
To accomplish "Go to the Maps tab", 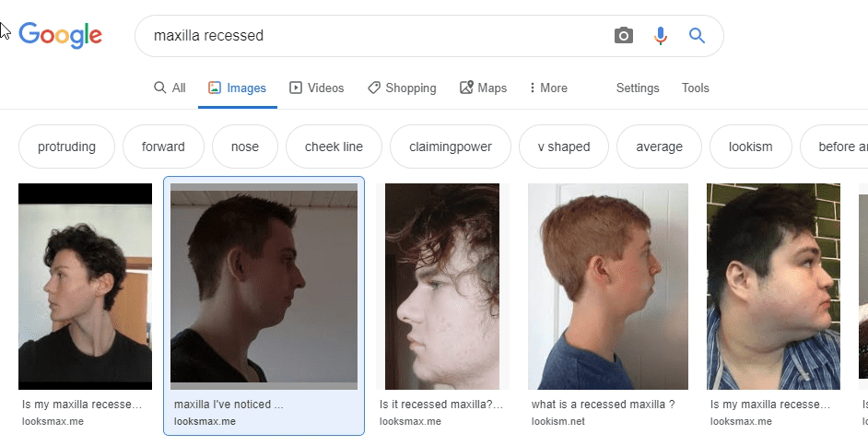I will [483, 88].
